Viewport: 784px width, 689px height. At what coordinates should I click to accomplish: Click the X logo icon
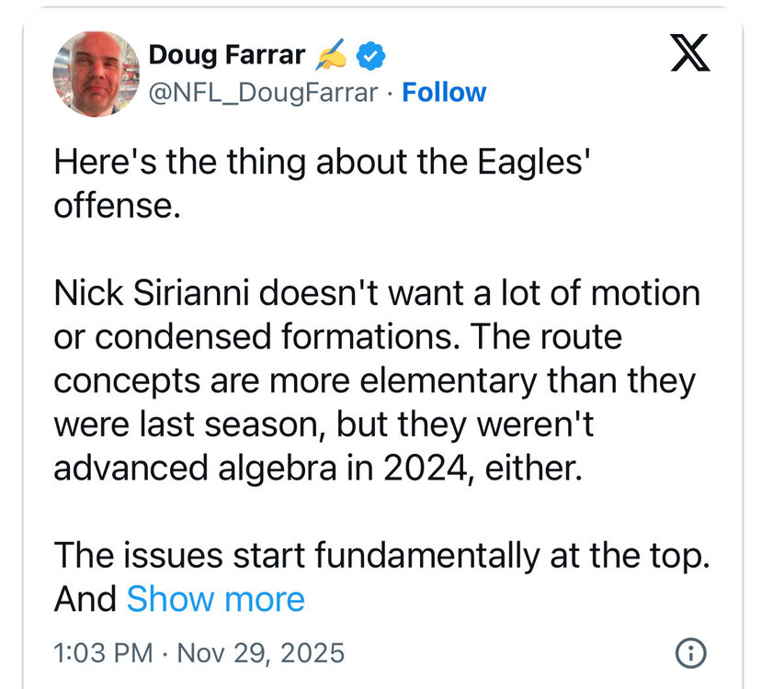(x=688, y=53)
